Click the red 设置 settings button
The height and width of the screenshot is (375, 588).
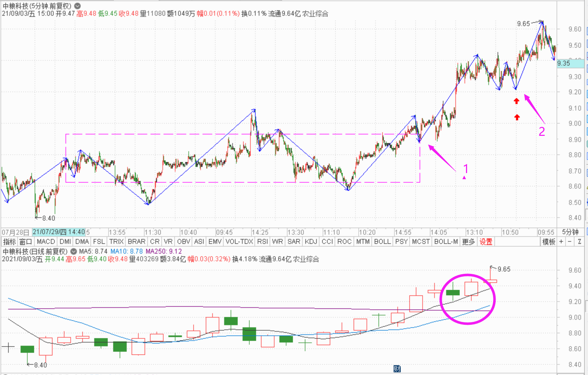[x=485, y=242]
